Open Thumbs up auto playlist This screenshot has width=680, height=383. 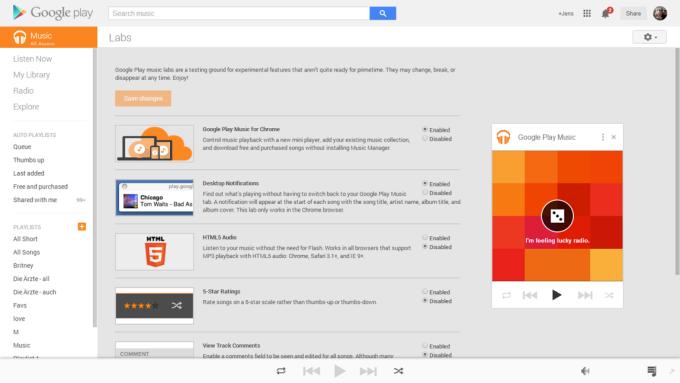pos(29,160)
